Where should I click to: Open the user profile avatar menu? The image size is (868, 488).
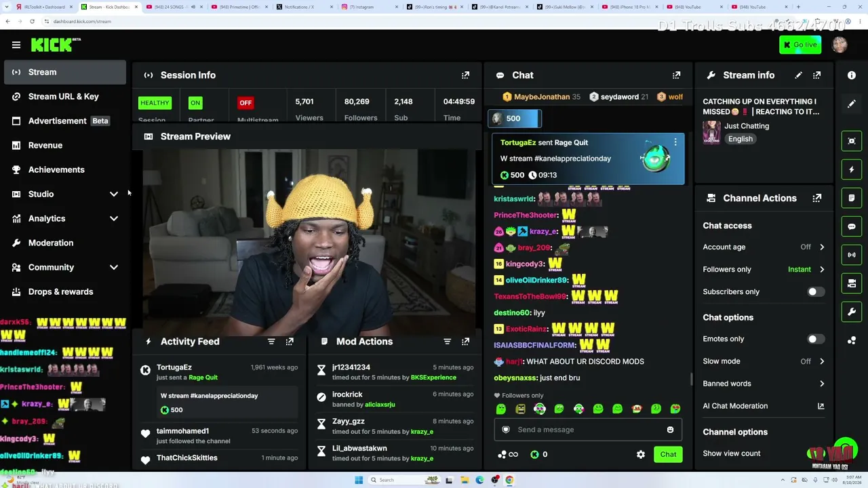[840, 45]
